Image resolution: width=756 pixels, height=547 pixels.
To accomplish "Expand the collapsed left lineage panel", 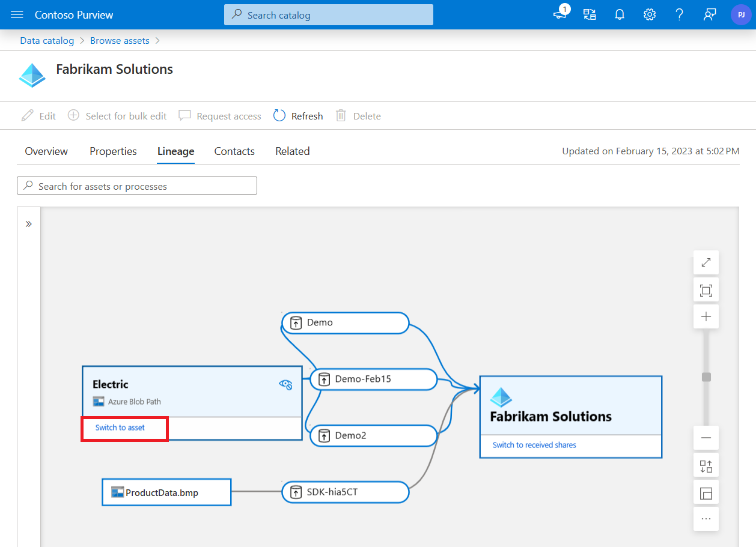I will (x=28, y=223).
